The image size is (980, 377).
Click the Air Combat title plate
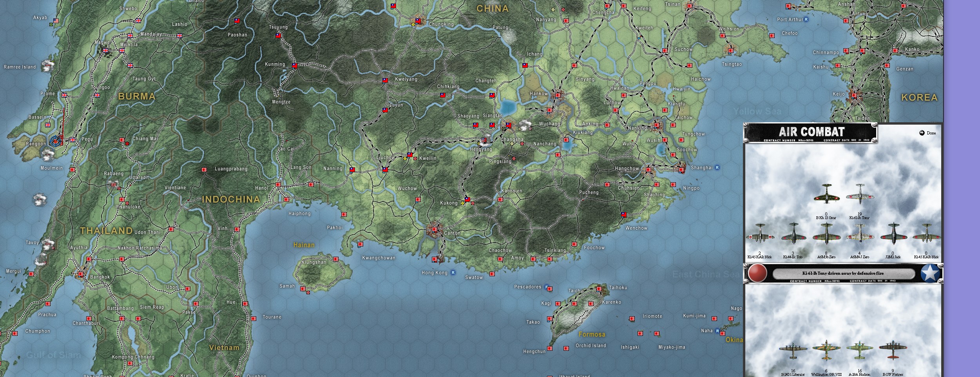(x=811, y=133)
